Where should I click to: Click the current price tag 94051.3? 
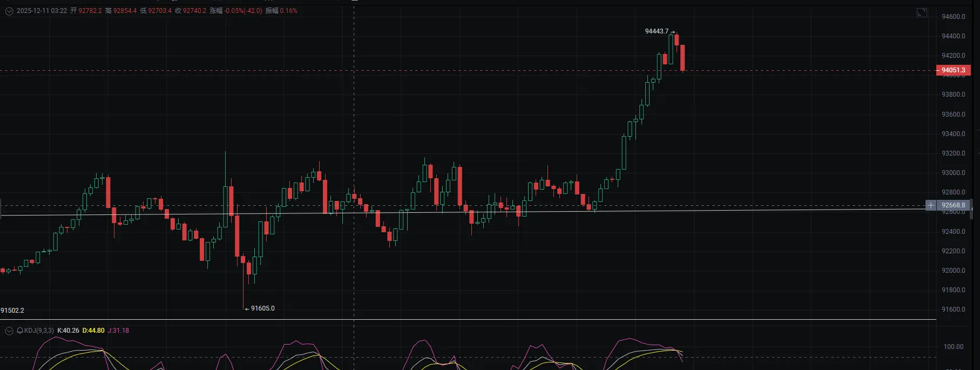click(x=953, y=70)
